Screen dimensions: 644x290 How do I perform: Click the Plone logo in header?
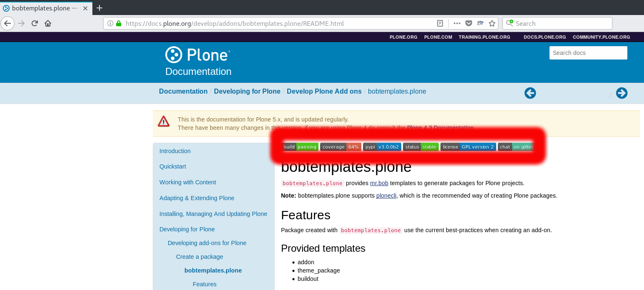198,55
